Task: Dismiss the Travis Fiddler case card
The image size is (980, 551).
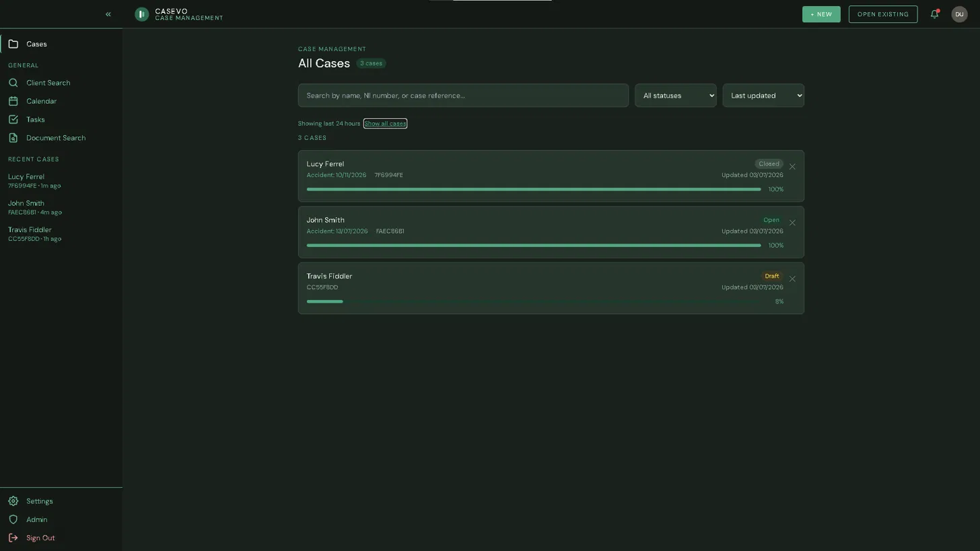Action: [x=792, y=279]
